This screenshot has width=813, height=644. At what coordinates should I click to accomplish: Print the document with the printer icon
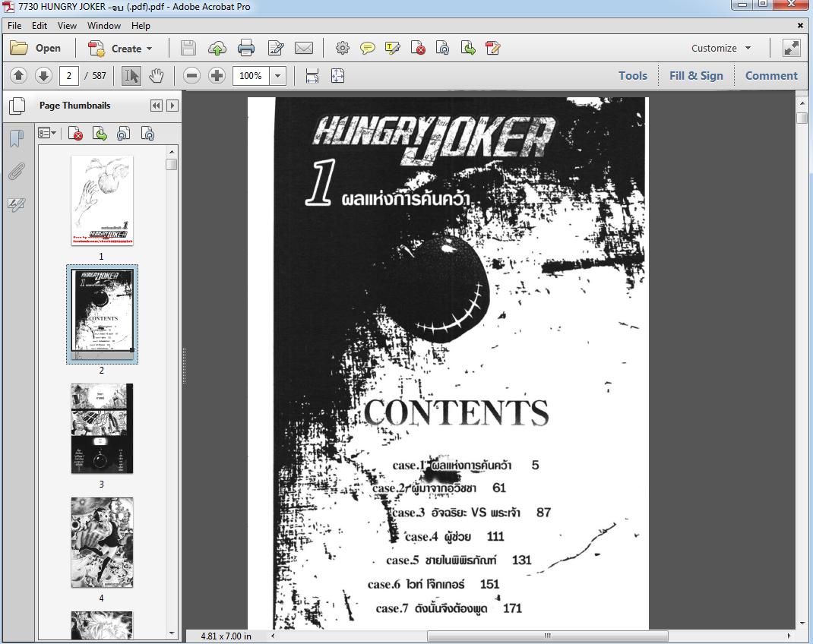245,48
